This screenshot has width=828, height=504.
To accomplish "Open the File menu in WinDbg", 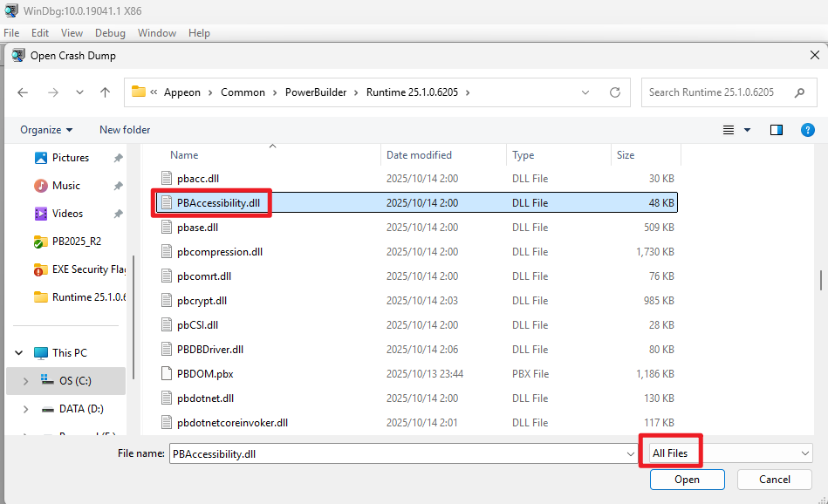I will pos(11,33).
